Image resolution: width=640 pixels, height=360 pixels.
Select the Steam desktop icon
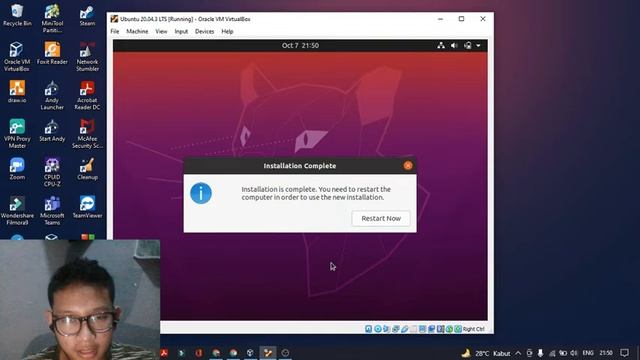87,15
